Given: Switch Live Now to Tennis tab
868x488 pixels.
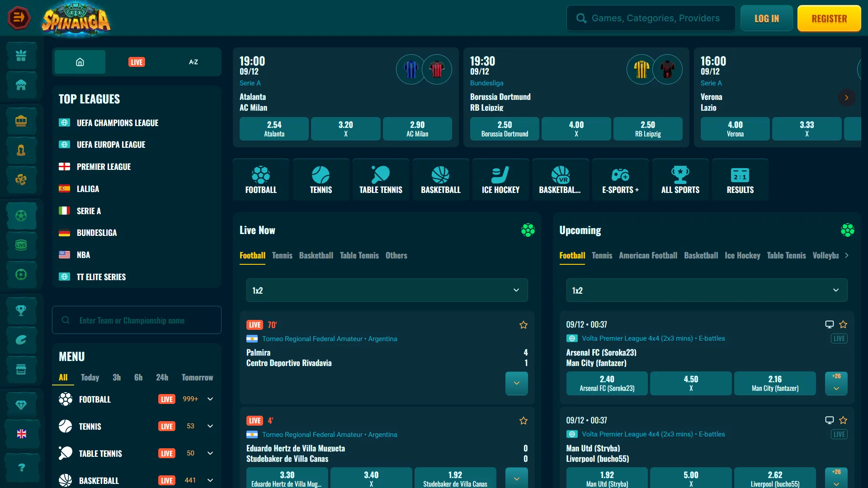Looking at the screenshot, I should coord(282,255).
